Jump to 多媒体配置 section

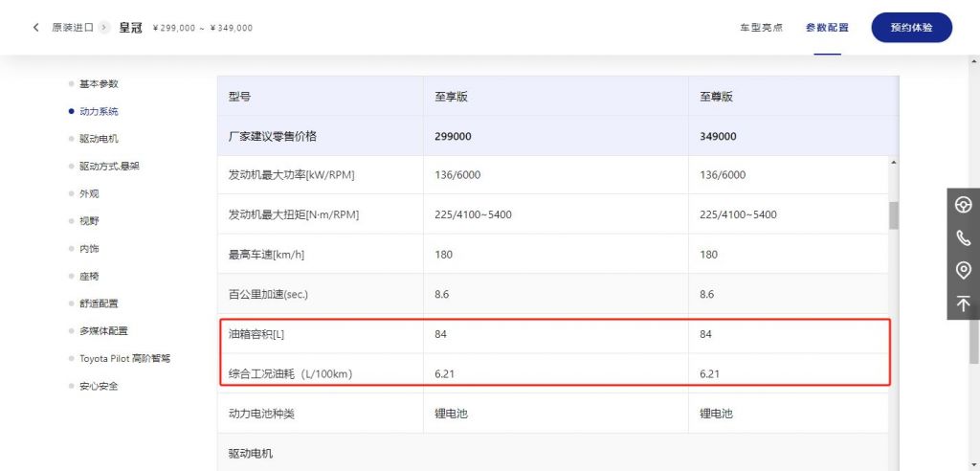coord(103,331)
